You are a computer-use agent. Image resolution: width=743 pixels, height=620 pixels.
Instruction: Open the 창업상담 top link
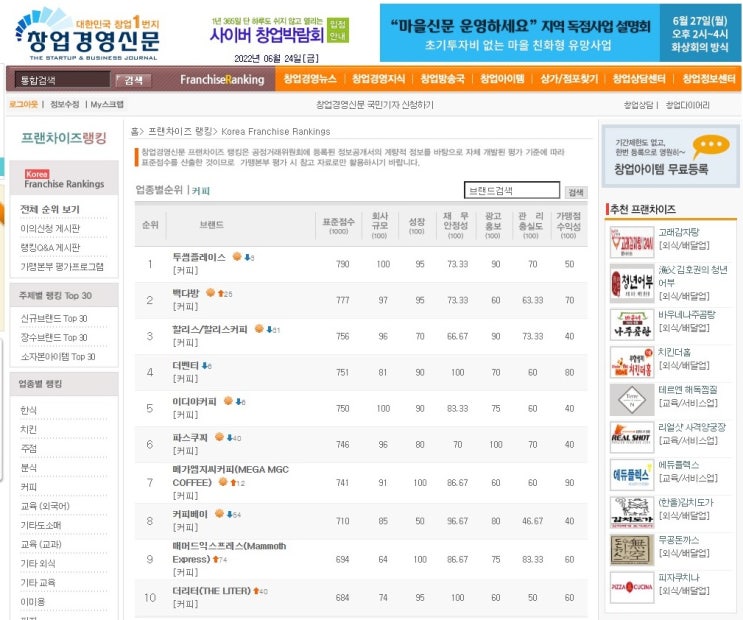(638, 105)
